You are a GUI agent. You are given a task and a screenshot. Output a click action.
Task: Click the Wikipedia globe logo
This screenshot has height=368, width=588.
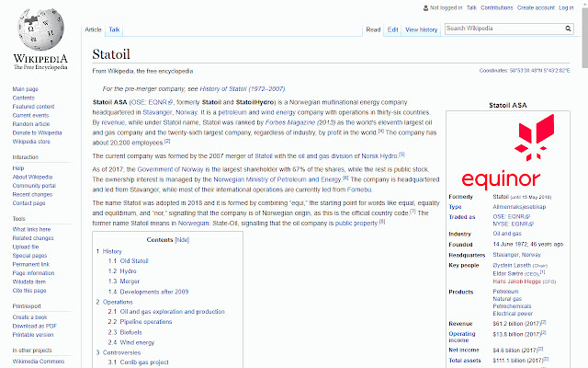point(37,33)
